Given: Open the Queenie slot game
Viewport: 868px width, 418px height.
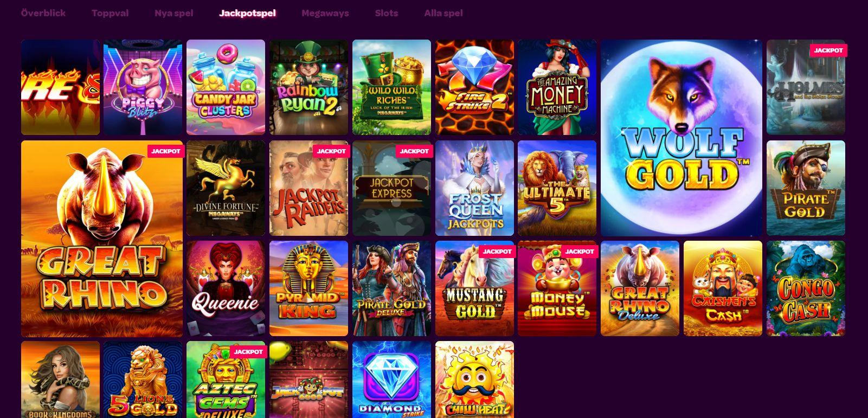Looking at the screenshot, I should tap(226, 288).
